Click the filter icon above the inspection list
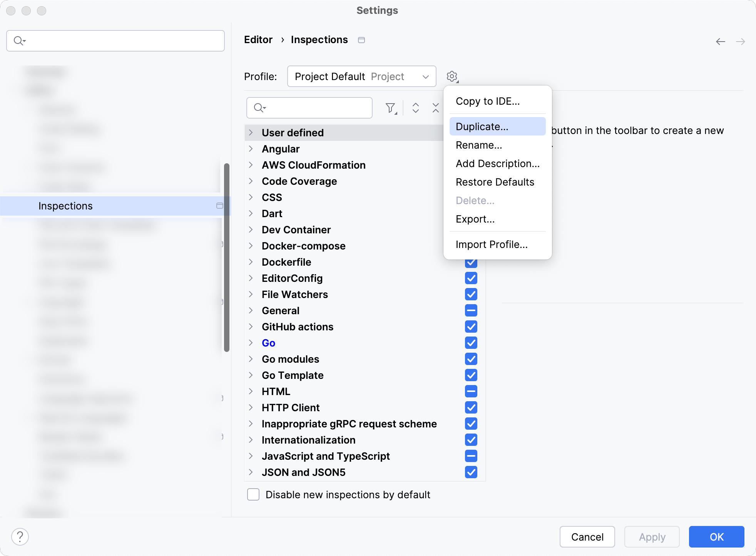Screen dimensions: 756x556 pyautogui.click(x=390, y=108)
